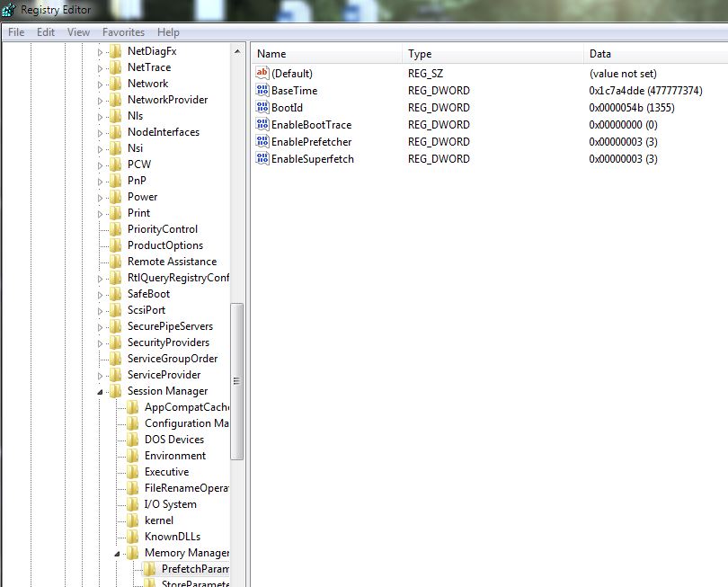The height and width of the screenshot is (587, 728).
Task: Click the kernel folder icon
Action: point(132,520)
